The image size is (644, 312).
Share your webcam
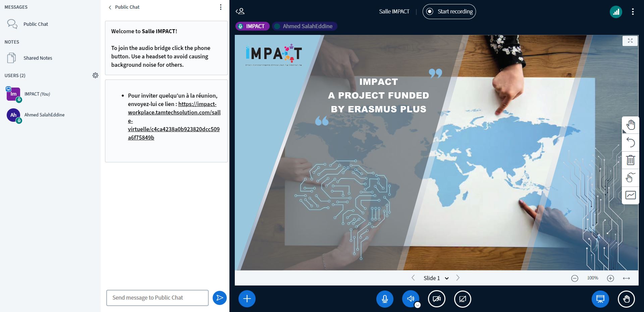[436, 299]
